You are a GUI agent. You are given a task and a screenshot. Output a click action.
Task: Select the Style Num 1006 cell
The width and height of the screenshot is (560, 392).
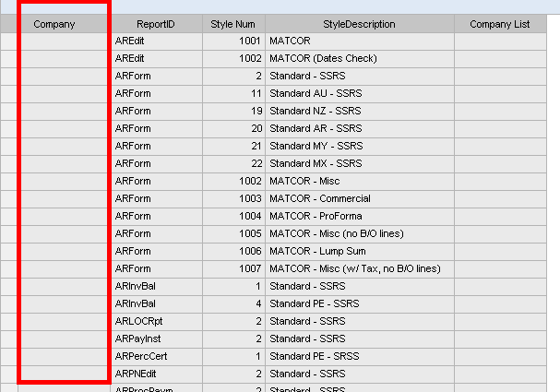coord(234,251)
